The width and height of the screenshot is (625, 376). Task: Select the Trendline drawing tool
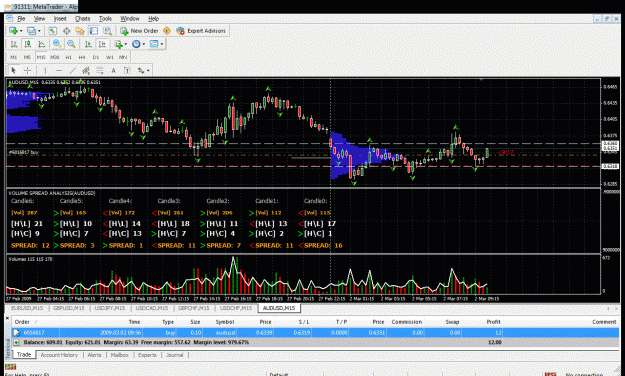tap(73, 71)
